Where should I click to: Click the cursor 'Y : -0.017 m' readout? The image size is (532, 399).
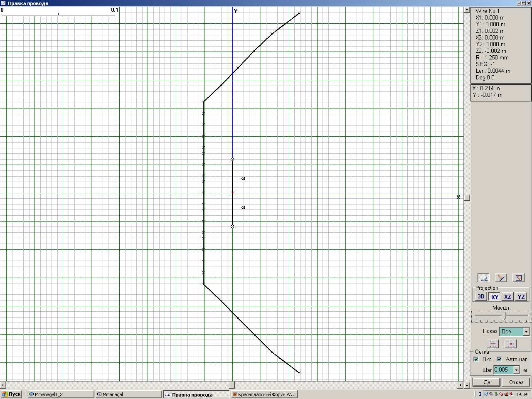[x=488, y=95]
